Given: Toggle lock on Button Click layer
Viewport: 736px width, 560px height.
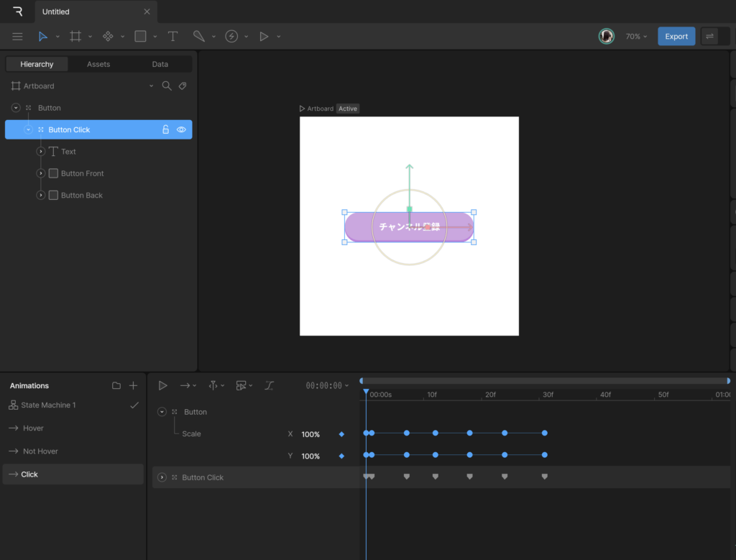Looking at the screenshot, I should (x=165, y=130).
